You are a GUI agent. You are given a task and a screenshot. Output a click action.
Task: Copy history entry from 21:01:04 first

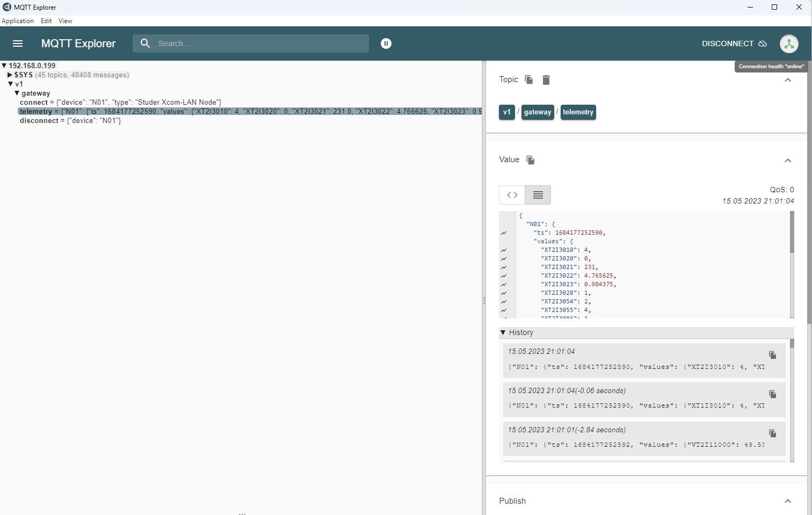pyautogui.click(x=772, y=355)
